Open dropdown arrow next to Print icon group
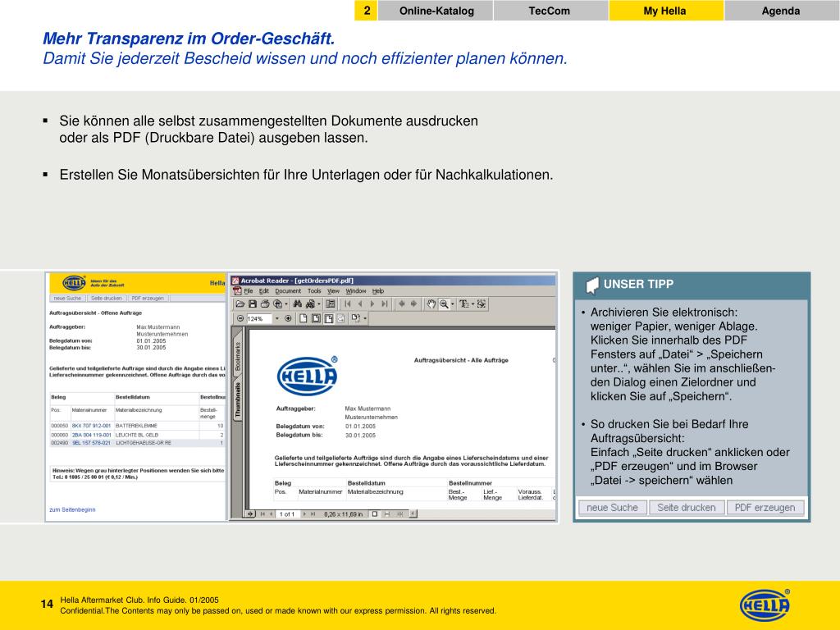840x630 pixels. (286, 304)
